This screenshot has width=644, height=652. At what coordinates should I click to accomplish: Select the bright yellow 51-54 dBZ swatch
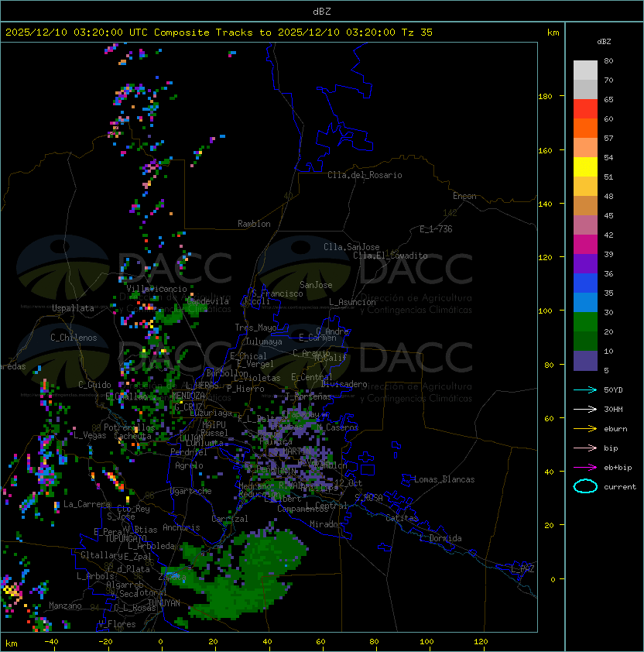pos(585,167)
